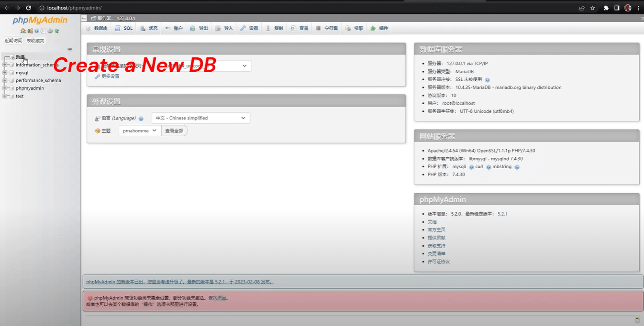The image size is (644, 326).
Task: Open the 状态 (Status) tab
Action: 149,28
